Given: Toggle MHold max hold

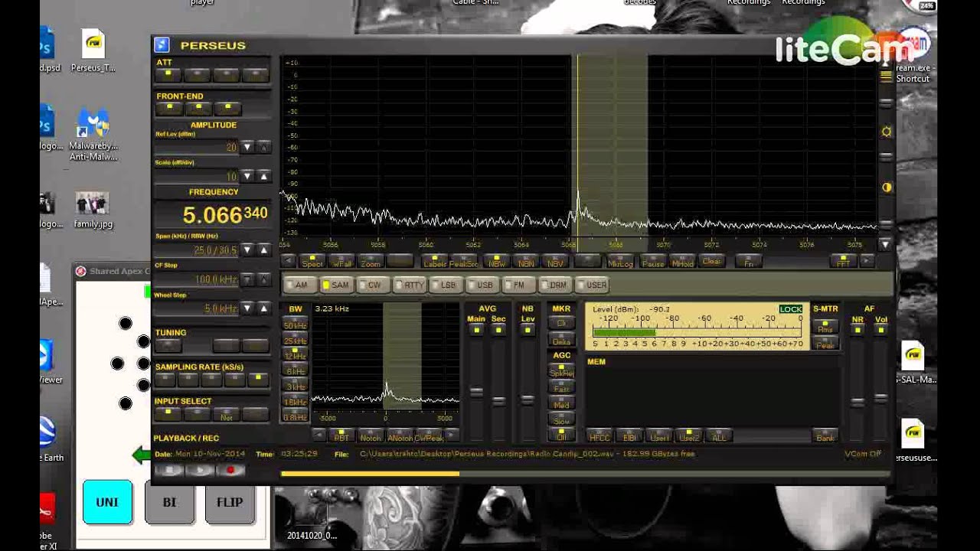Looking at the screenshot, I should click(682, 262).
